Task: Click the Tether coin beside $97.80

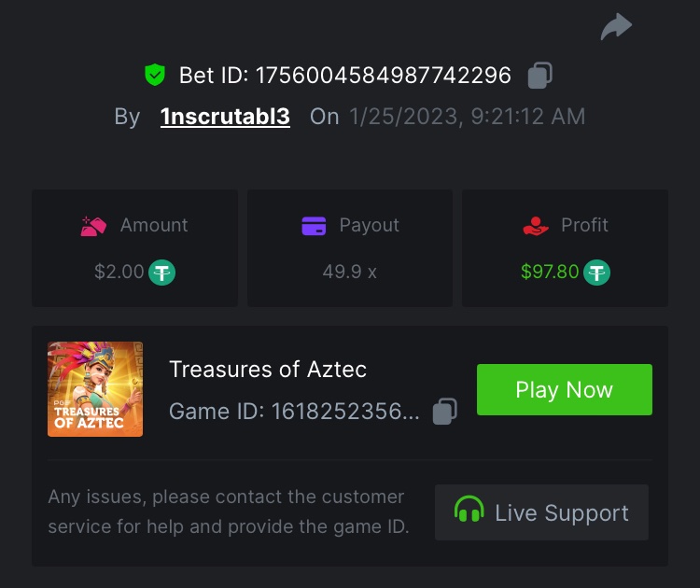Action: pos(597,273)
